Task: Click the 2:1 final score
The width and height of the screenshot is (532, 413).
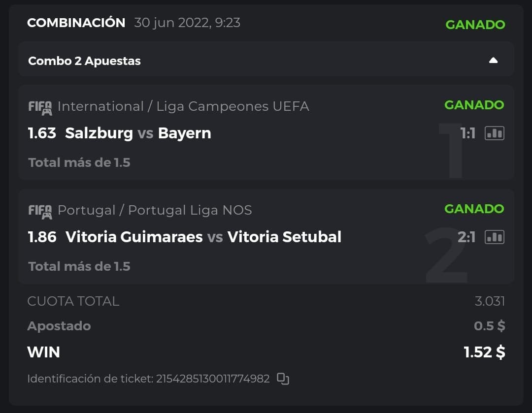Action: (x=466, y=237)
